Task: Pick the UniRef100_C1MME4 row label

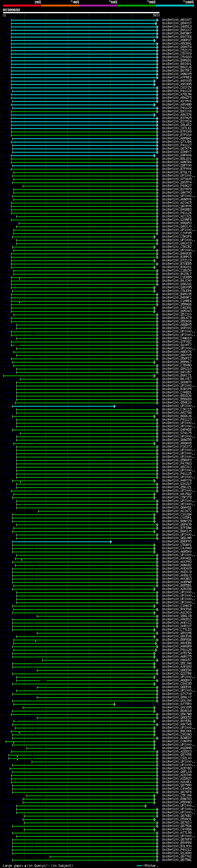Action: click(x=177, y=301)
